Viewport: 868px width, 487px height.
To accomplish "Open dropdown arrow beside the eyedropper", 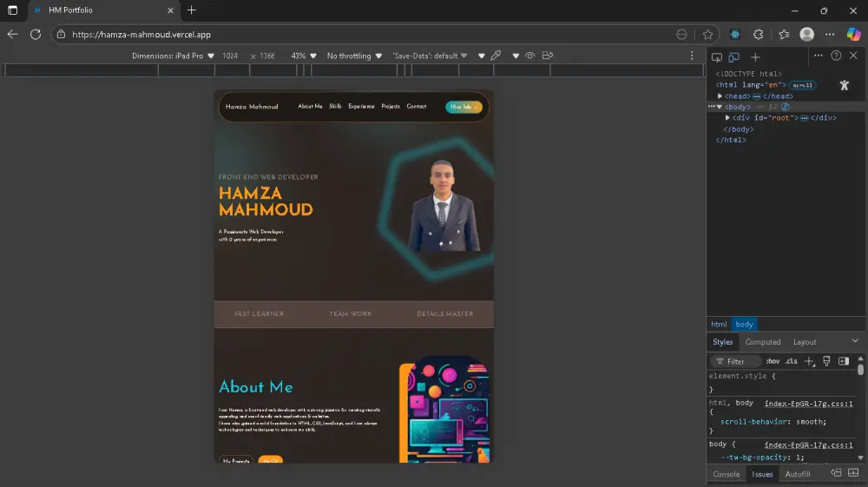I will [481, 56].
